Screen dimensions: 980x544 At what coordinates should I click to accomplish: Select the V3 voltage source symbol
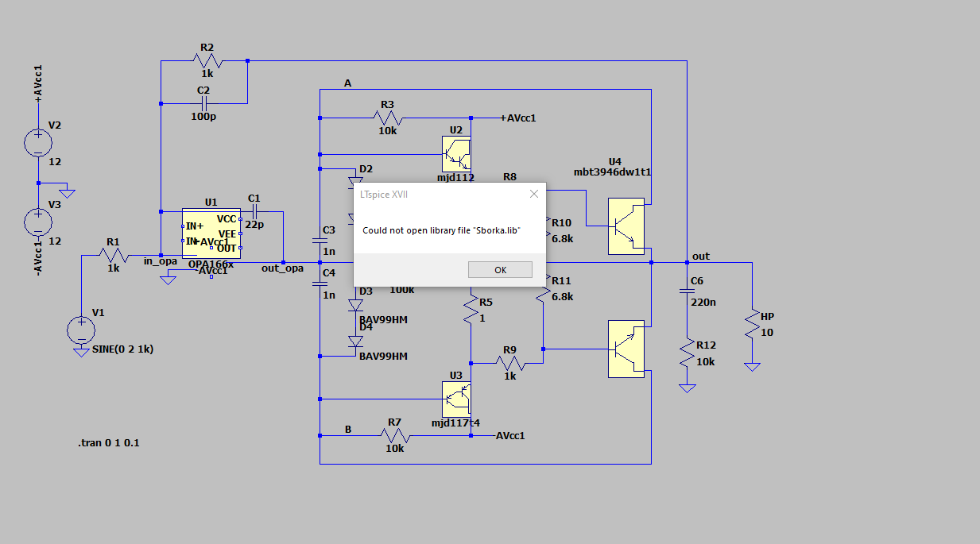(37, 222)
